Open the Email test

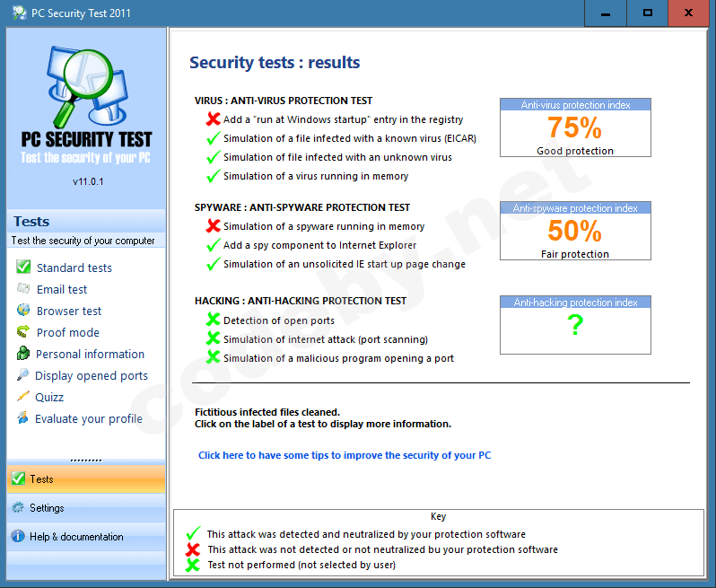[62, 289]
